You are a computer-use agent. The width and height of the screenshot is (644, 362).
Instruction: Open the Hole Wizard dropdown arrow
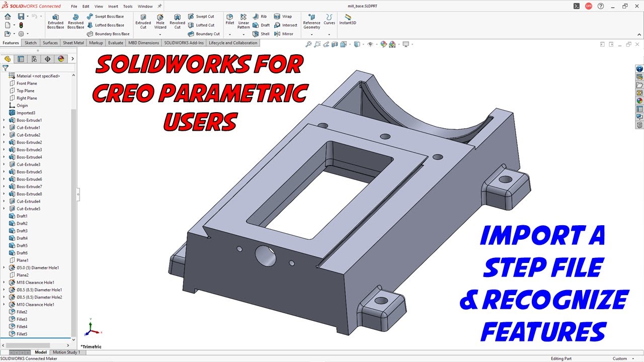160,34
